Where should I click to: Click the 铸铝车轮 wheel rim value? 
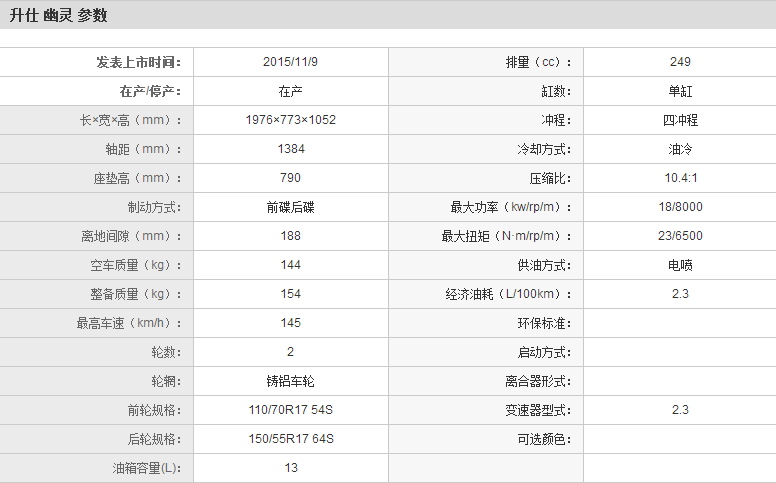[x=290, y=381]
